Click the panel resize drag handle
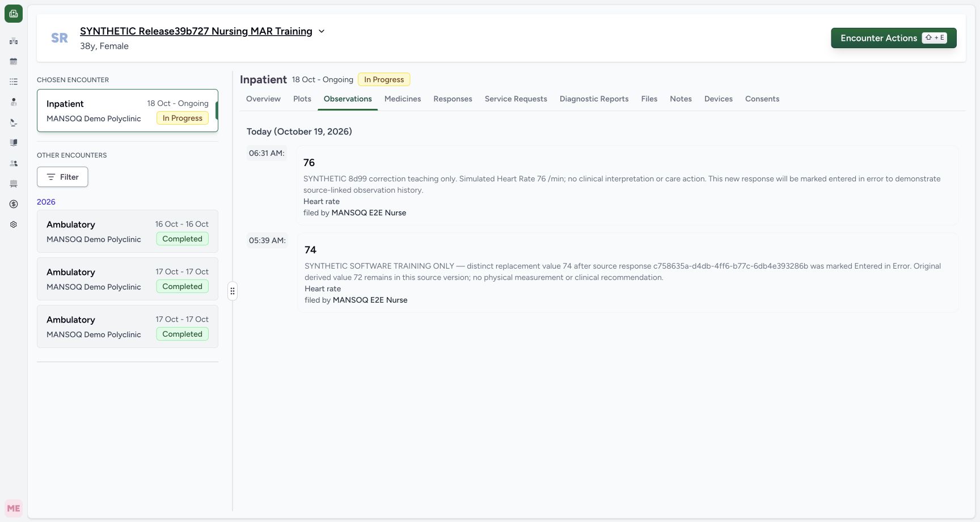Viewport: 980px width, 522px height. point(233,291)
